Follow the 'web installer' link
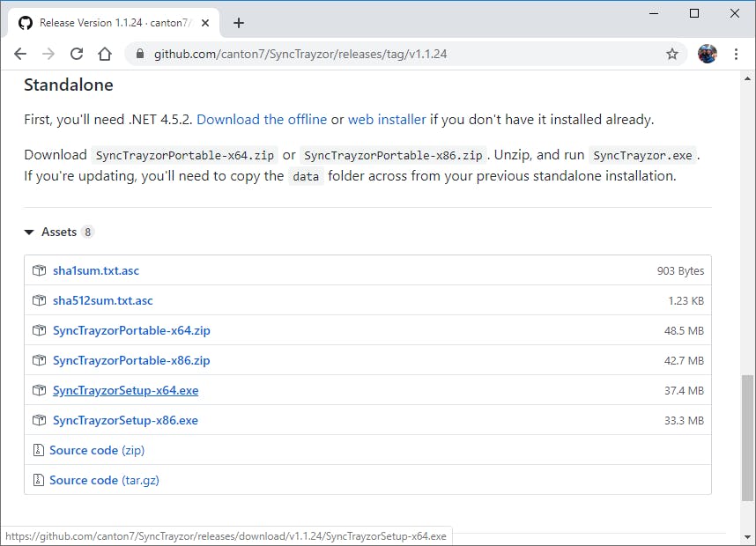This screenshot has height=546, width=756. click(x=387, y=119)
